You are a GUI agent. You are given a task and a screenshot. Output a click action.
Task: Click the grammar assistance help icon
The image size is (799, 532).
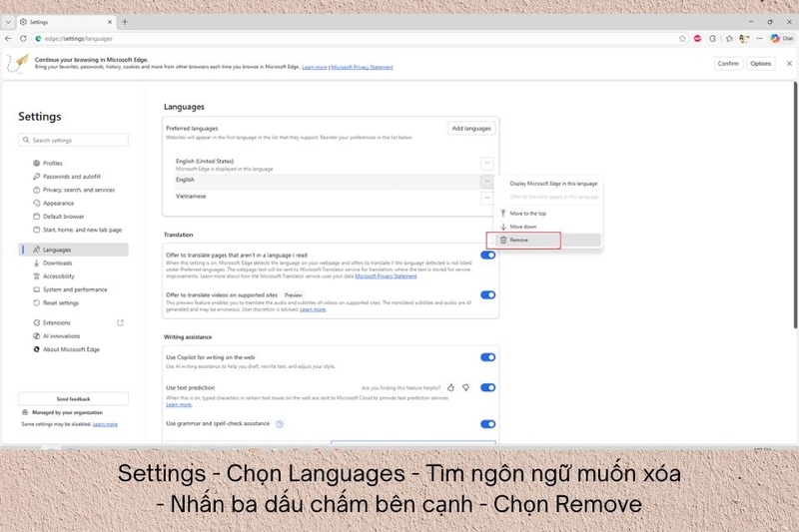coord(280,424)
